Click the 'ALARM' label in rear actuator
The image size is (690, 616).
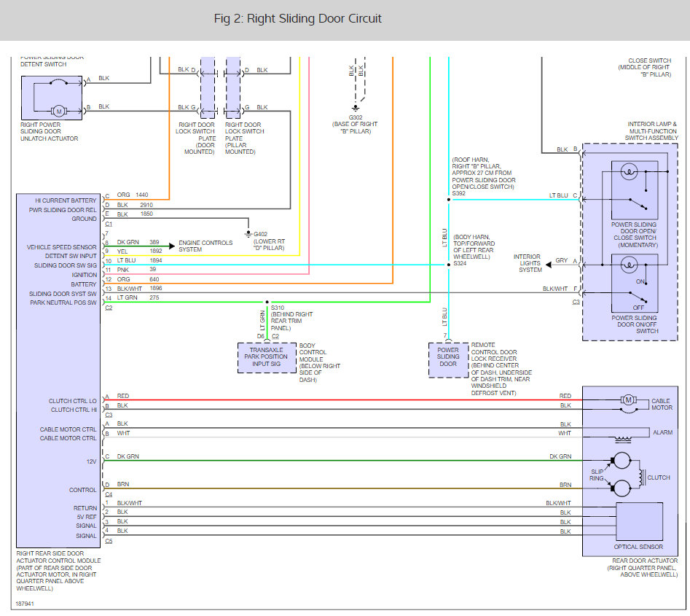pos(663,433)
